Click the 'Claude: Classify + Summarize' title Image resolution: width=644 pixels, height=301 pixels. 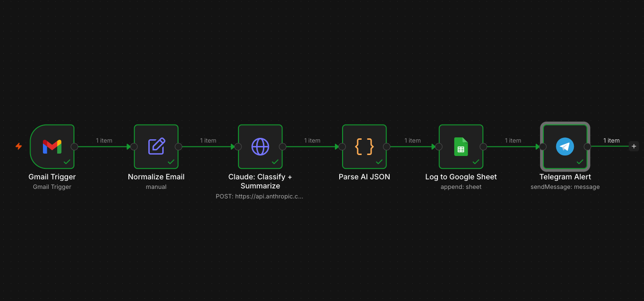[260, 181]
